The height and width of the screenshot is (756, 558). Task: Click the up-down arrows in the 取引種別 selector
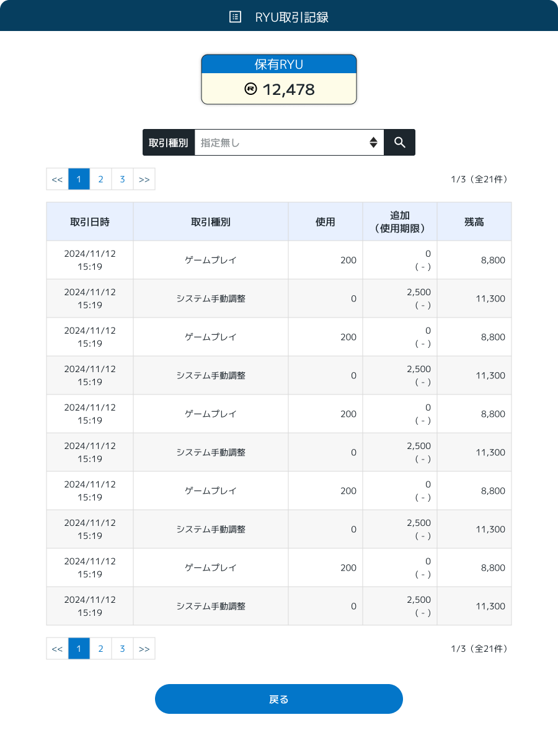(x=373, y=142)
